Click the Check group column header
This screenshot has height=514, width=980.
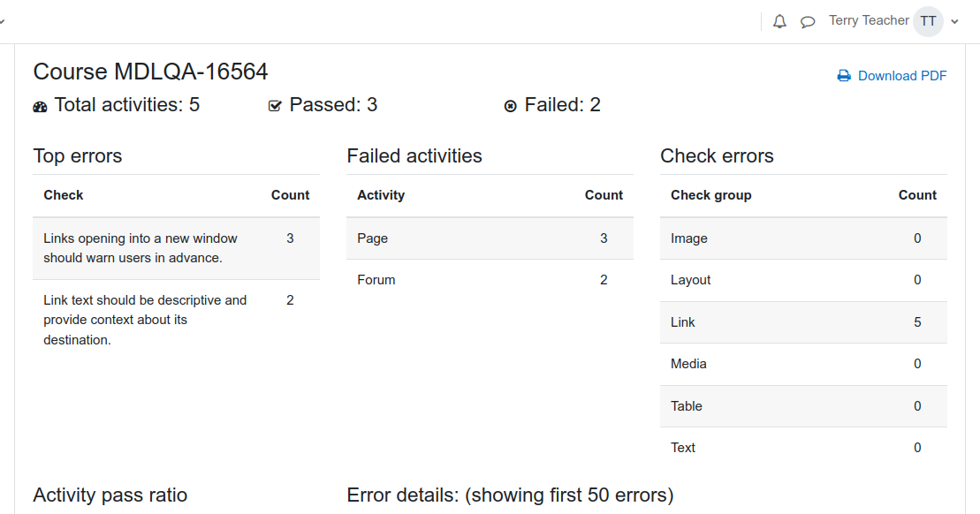point(711,195)
